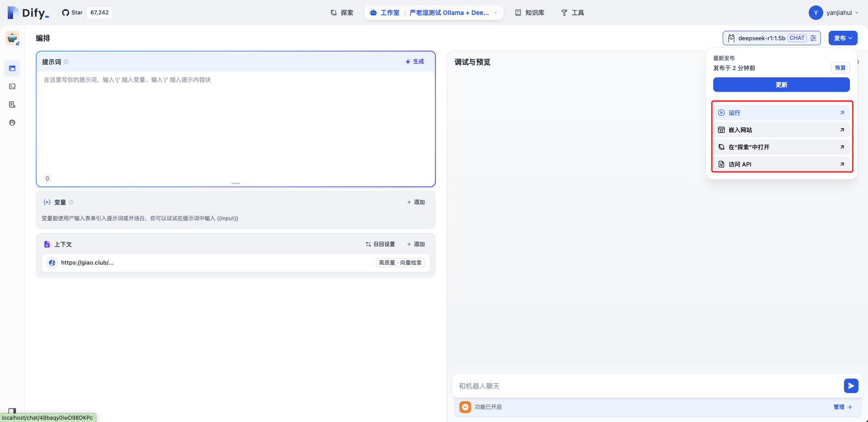Open the API access terminal icon in sidebar
This screenshot has width=868, height=422.
pyautogui.click(x=12, y=86)
